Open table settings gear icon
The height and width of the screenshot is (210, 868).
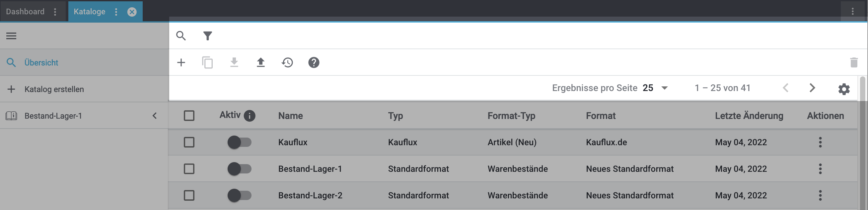point(844,89)
